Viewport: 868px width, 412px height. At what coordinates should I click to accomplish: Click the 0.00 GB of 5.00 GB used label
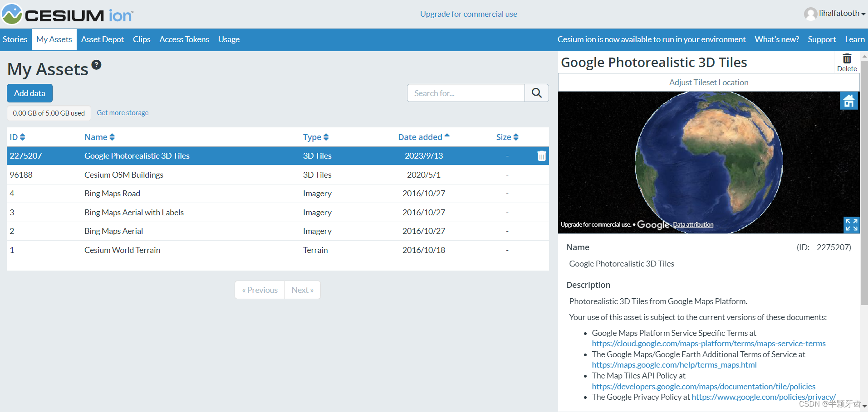pos(49,113)
